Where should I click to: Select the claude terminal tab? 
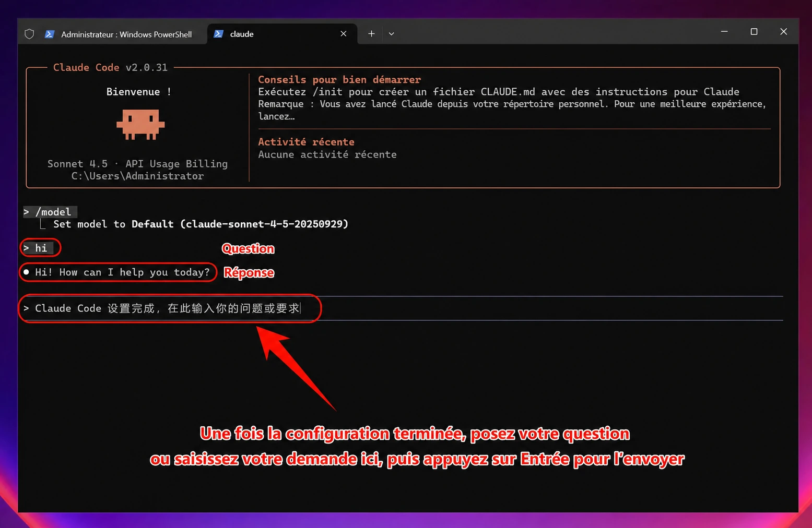tap(282, 34)
